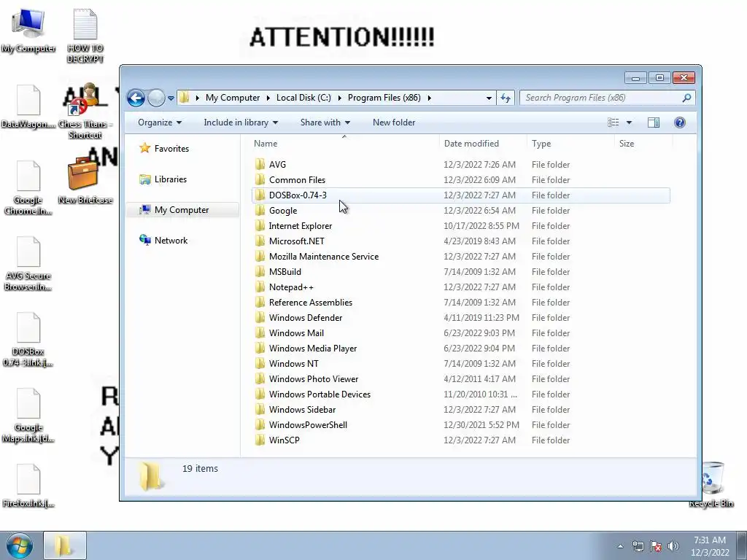Screen dimensions: 747x560
Task: Expand arrow after Program Files (x86) breadcrumb
Action: (x=429, y=98)
